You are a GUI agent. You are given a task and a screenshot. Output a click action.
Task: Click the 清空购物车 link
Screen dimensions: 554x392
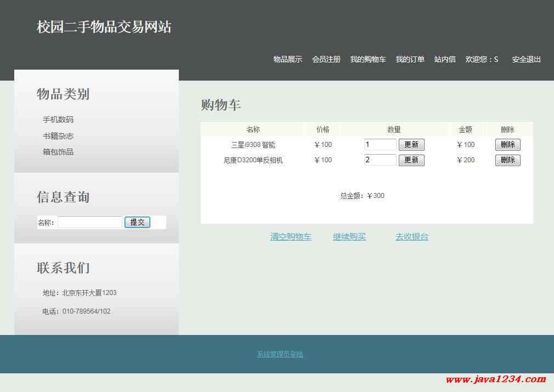[291, 237]
